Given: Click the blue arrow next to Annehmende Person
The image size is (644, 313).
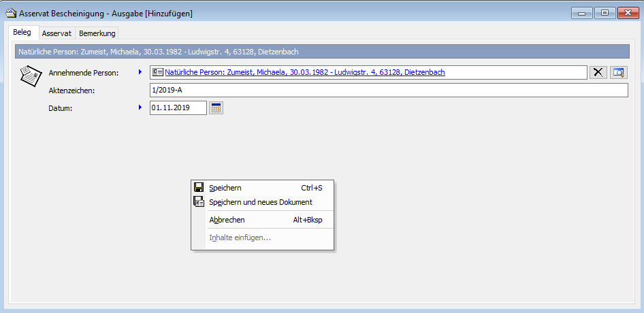Looking at the screenshot, I should [140, 72].
